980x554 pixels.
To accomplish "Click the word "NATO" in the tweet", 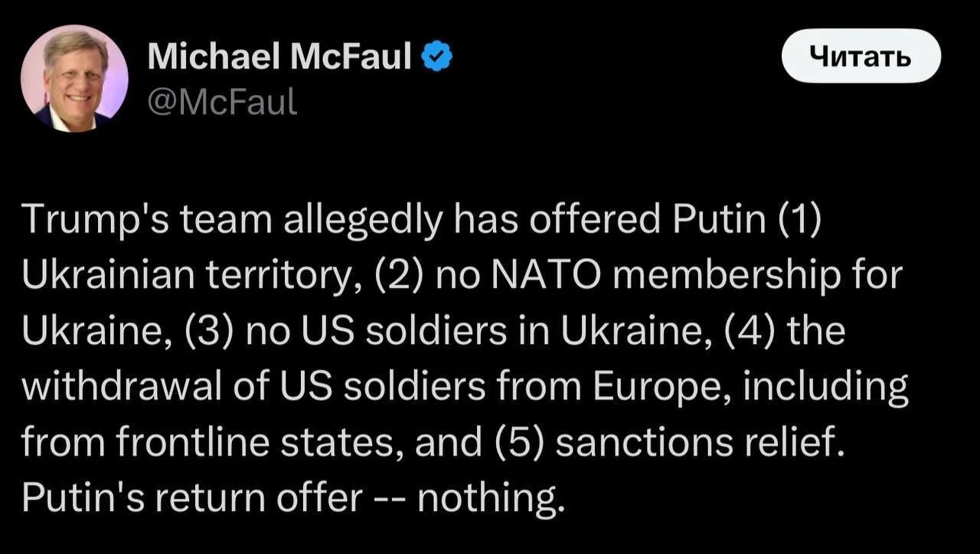I will (541, 276).
